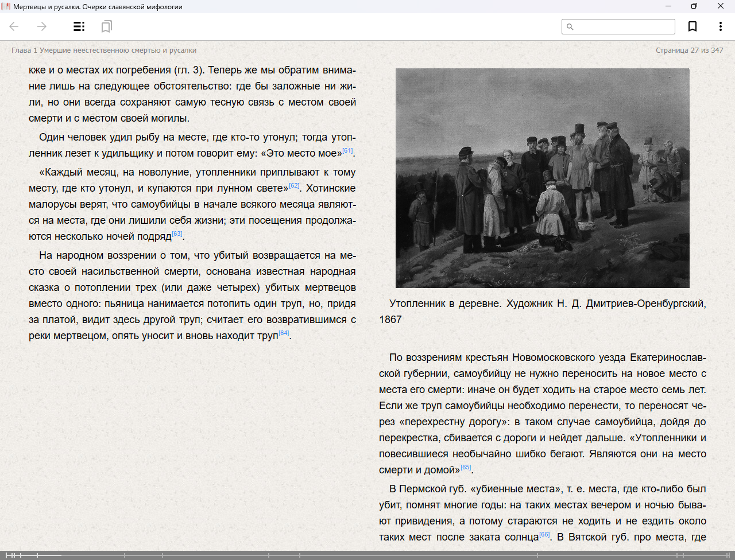Click the search magnifier icon
This screenshot has height=560, width=735.
click(570, 27)
